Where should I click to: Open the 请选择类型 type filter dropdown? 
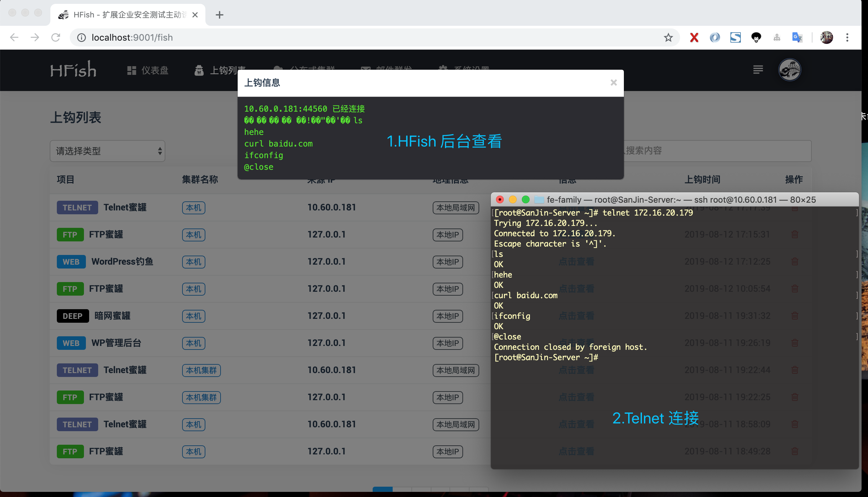click(108, 151)
